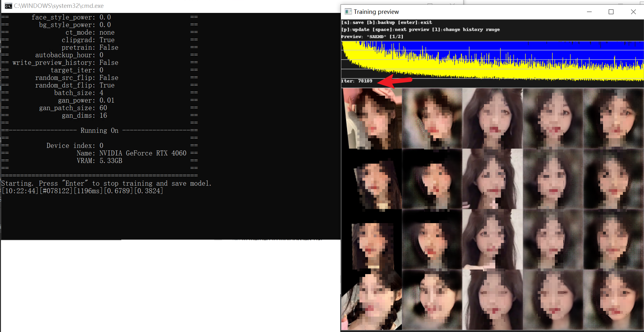Maximize the Training preview window
Image resolution: width=644 pixels, height=332 pixels.
click(611, 12)
